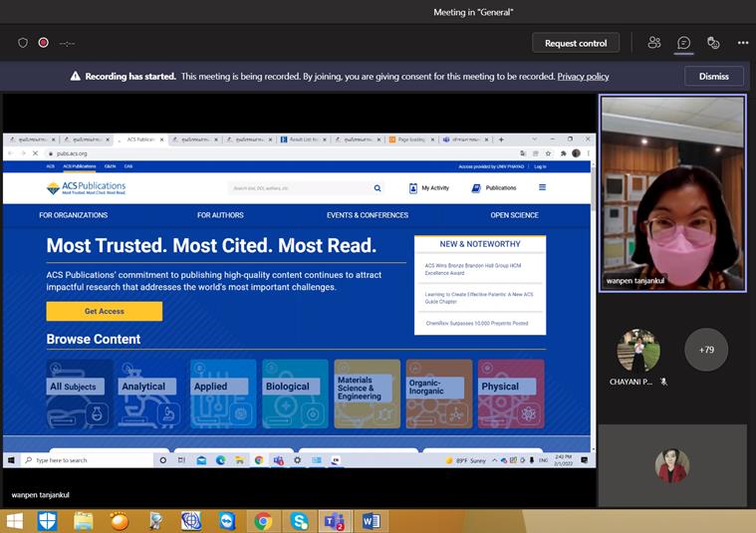756x533 pixels.
Task: Open a new browser tab with plus
Action: click(x=501, y=139)
